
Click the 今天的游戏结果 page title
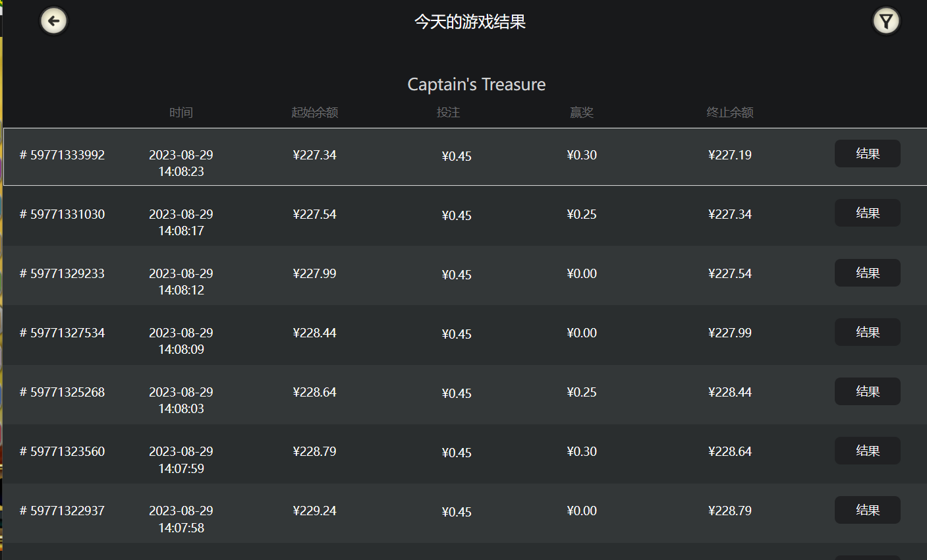[470, 22]
